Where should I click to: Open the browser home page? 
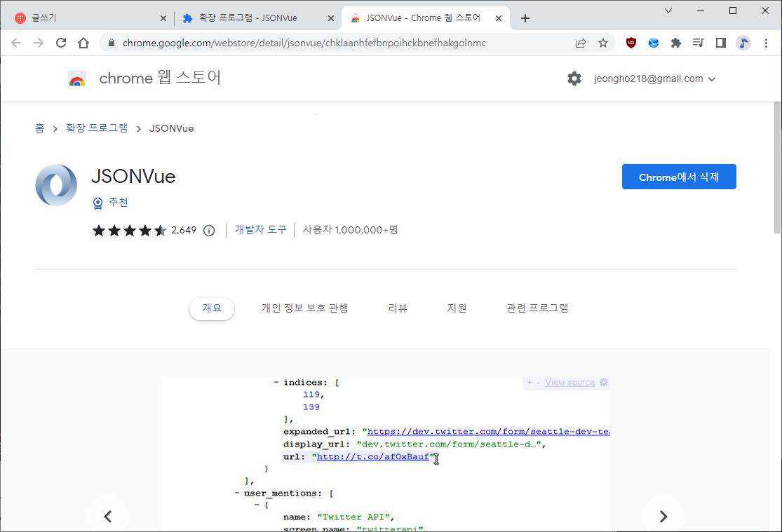coord(83,43)
